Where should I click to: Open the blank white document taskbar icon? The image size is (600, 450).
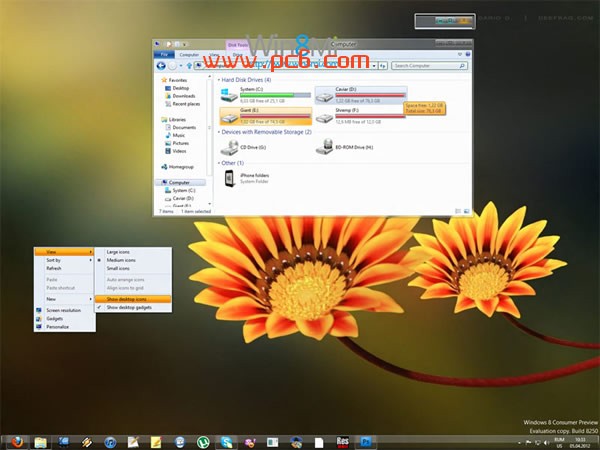319,443
